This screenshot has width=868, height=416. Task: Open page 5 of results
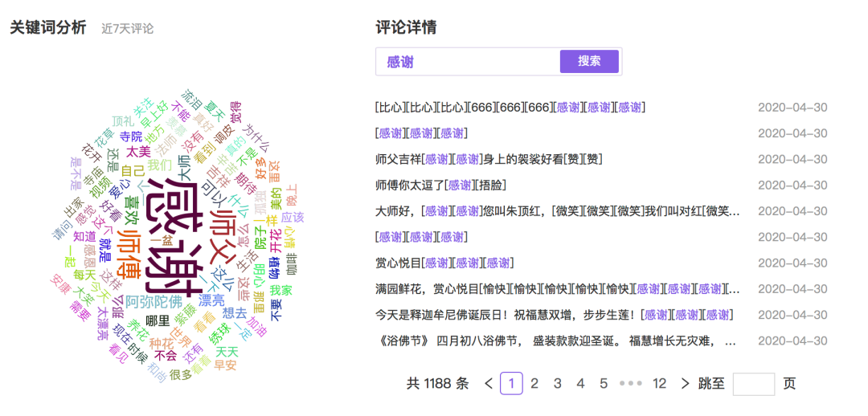[604, 384]
